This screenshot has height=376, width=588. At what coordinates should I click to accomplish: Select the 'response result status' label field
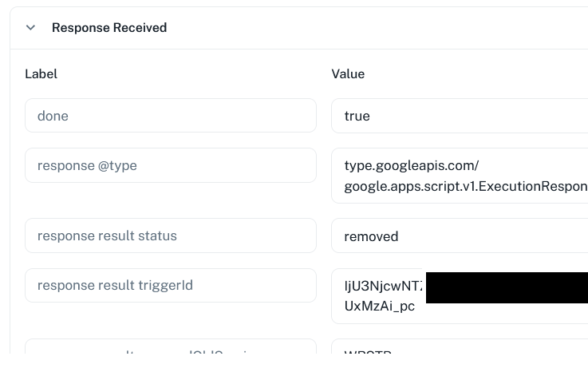[171, 235]
